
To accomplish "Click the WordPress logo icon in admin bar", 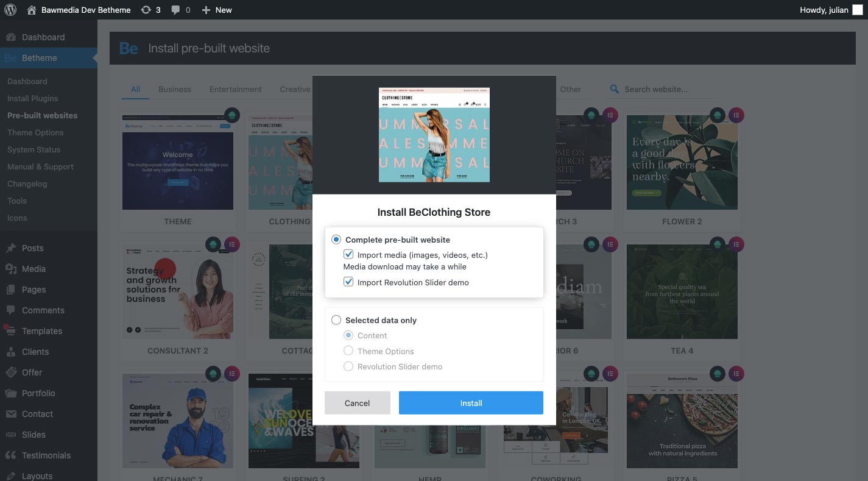I will [10, 10].
